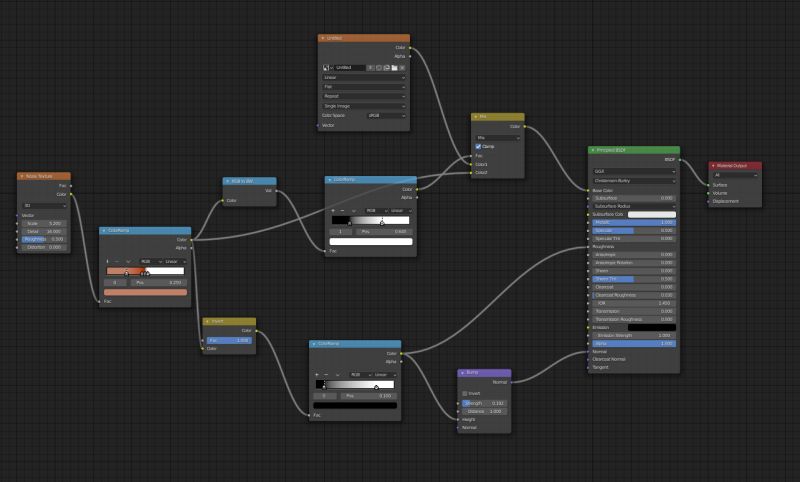Click the image name field in the Image Texture node

[350, 67]
